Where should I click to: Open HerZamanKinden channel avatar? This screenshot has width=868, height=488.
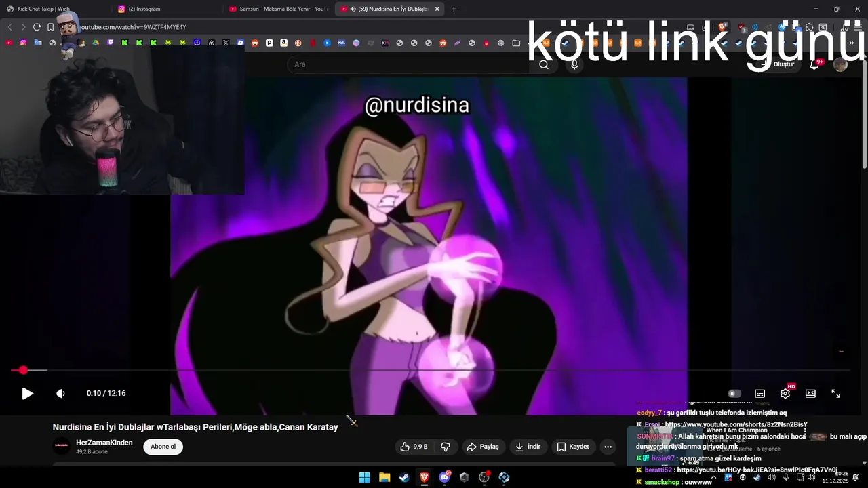61,446
